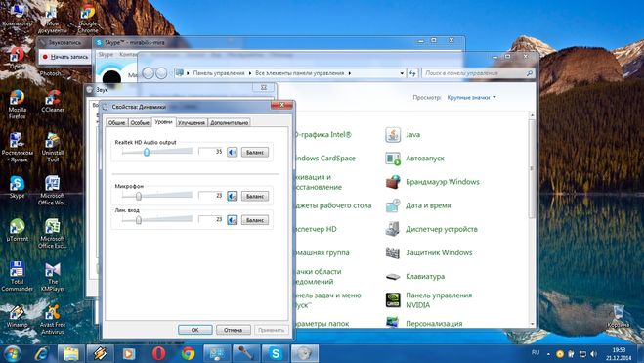Open Total Commander desktop shortcut
Image resolution: width=644 pixels, height=363 pixels.
coord(17,276)
